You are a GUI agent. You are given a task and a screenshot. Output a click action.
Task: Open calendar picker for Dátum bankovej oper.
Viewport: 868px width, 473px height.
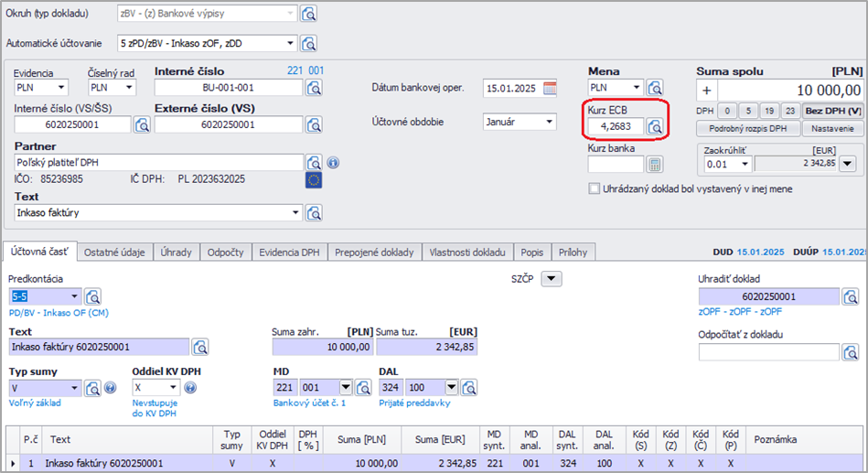tap(550, 88)
